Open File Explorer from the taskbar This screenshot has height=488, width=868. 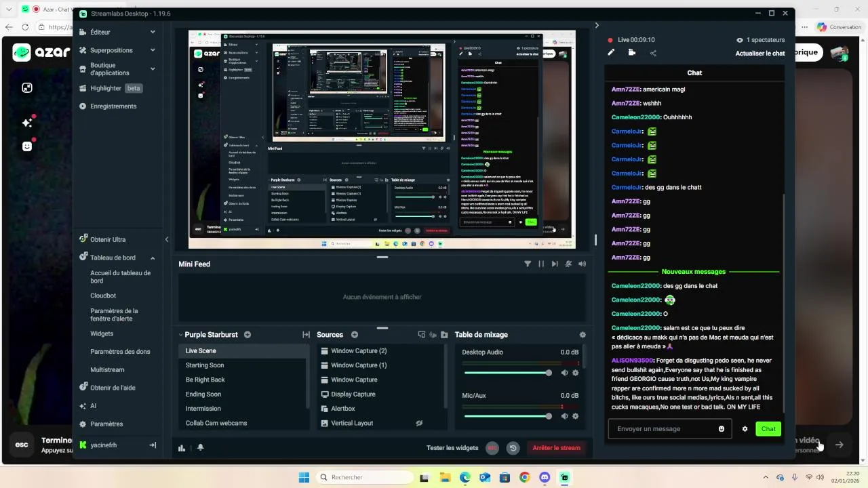[445, 477]
